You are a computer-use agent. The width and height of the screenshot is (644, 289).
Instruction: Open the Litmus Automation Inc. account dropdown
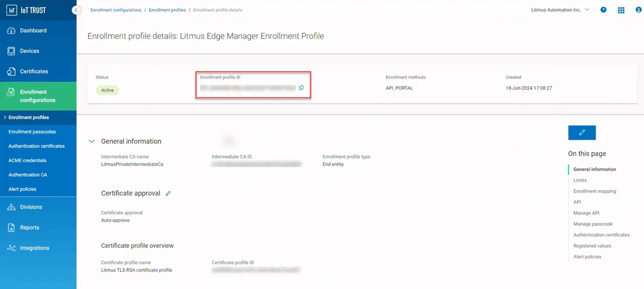(x=560, y=10)
